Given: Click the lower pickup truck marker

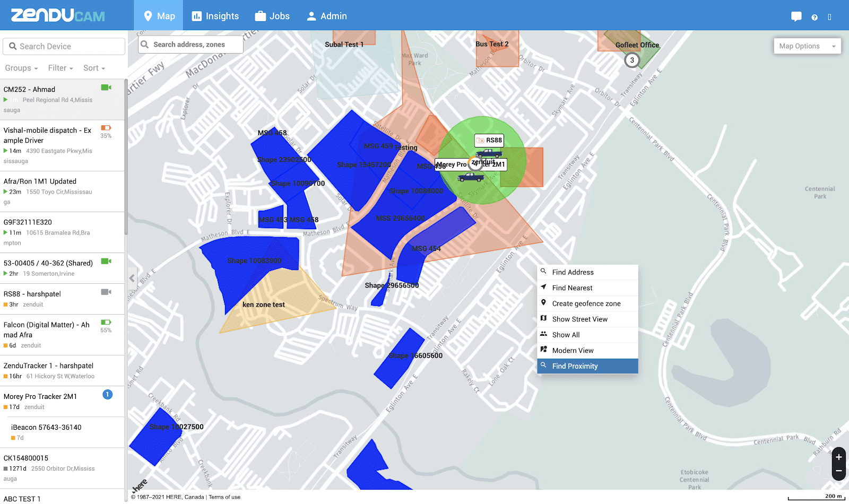Looking at the screenshot, I should pos(471,177).
